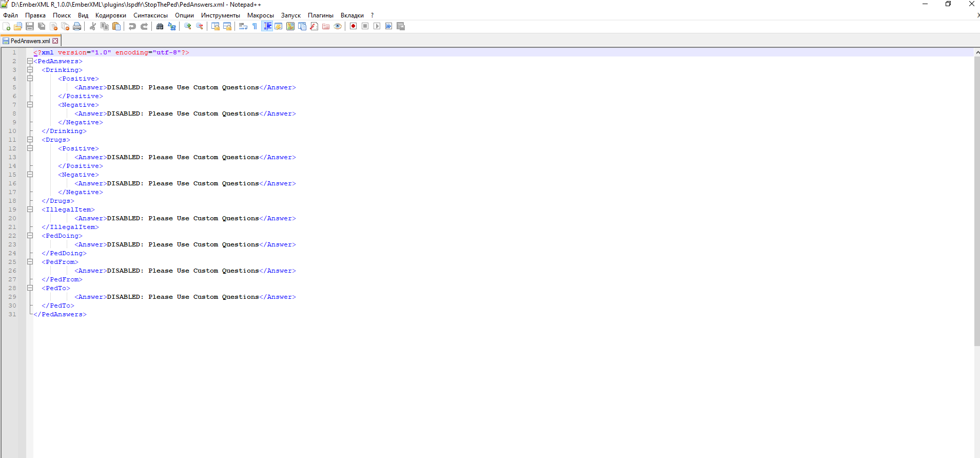The image size is (980, 458).
Task: Toggle file monitoring eye icon
Action: [x=338, y=26]
